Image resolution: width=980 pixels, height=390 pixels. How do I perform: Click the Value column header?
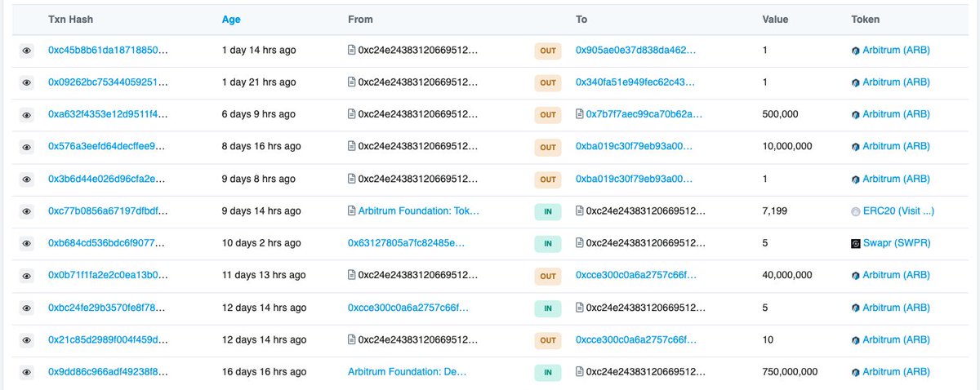(x=775, y=19)
